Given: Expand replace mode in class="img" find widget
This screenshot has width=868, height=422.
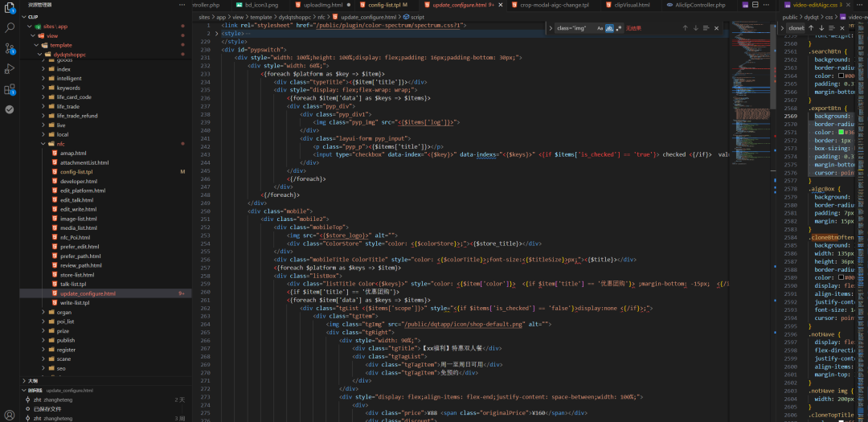Looking at the screenshot, I should 550,27.
